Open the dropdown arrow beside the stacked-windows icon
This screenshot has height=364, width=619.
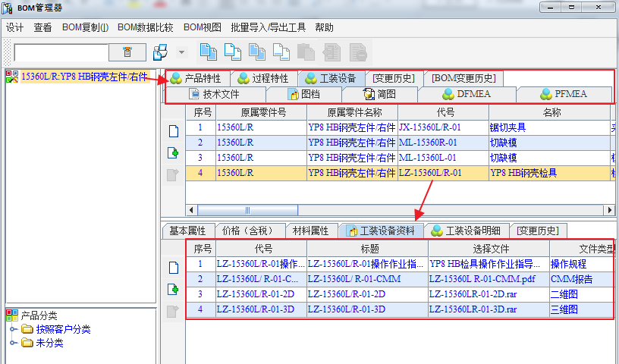[181, 52]
